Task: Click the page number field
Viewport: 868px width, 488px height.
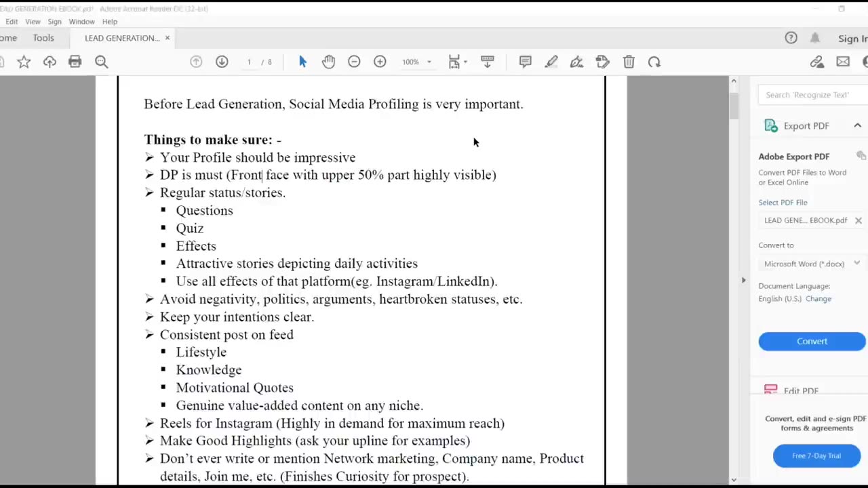Action: [x=249, y=62]
